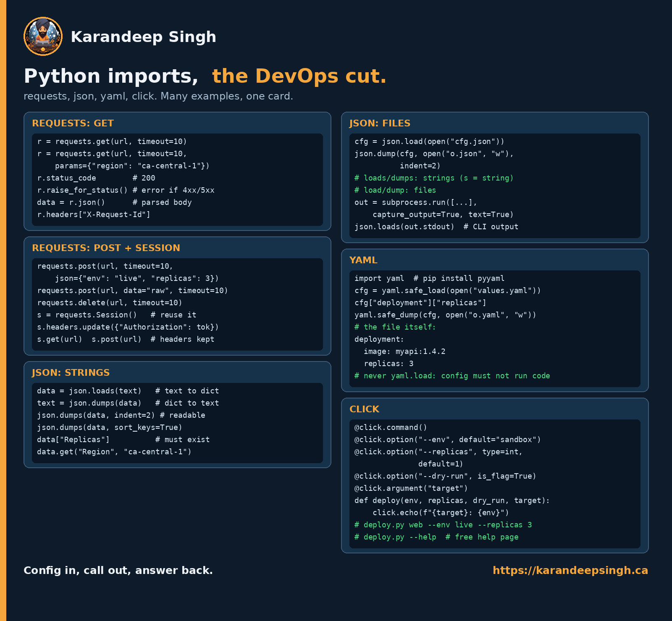
Task: Click the 'YAML' card heading
Action: pos(363,260)
